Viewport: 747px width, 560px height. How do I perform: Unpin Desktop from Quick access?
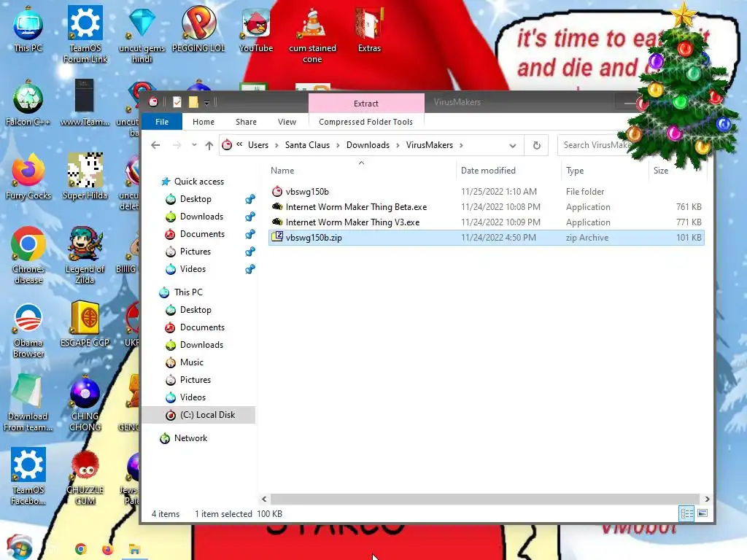(x=250, y=199)
